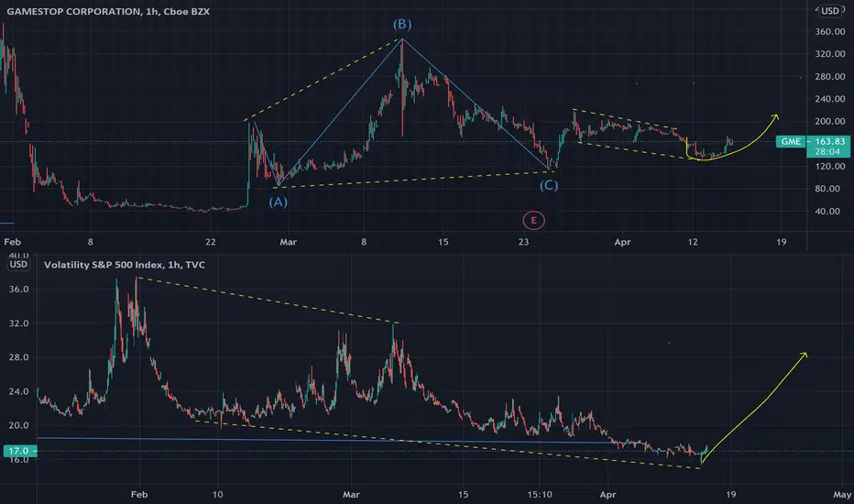Click the 280.00 price axis label
This screenshot has height=504, width=854.
point(830,76)
